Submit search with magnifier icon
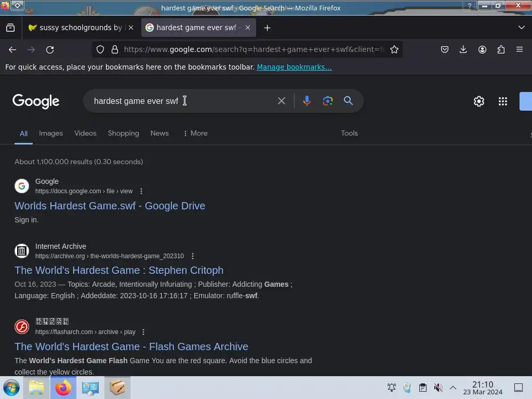 coord(348,101)
